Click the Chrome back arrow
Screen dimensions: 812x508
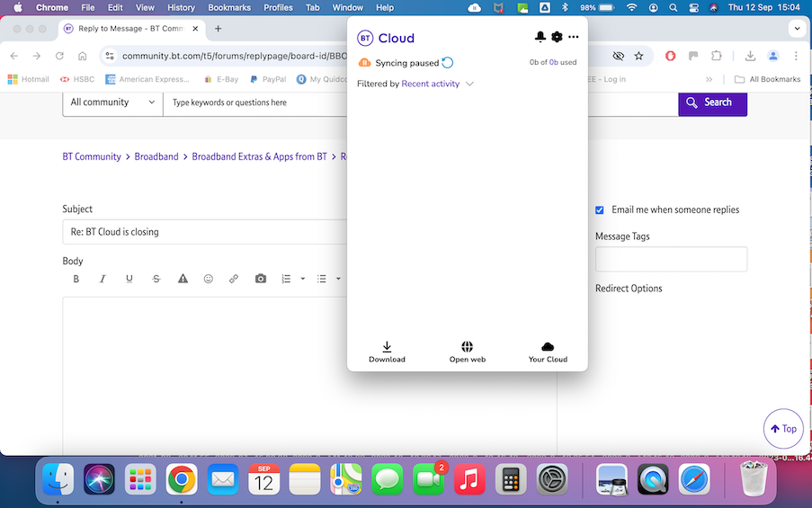point(14,56)
